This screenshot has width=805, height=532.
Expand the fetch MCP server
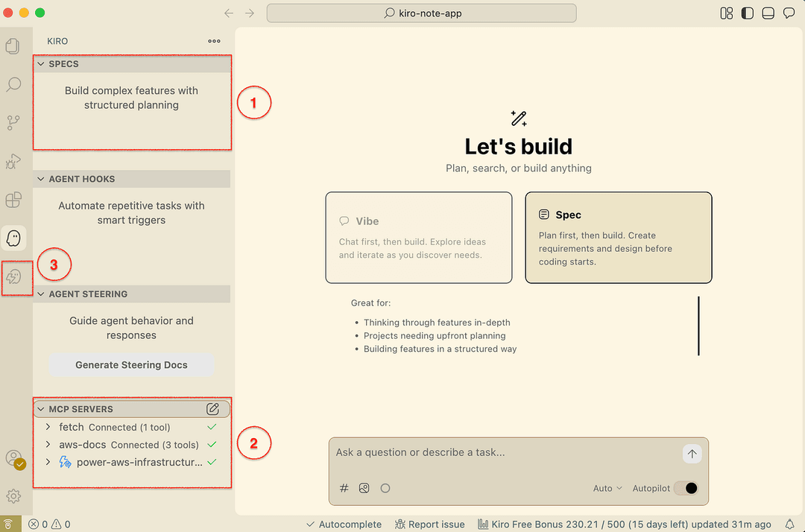(48, 427)
